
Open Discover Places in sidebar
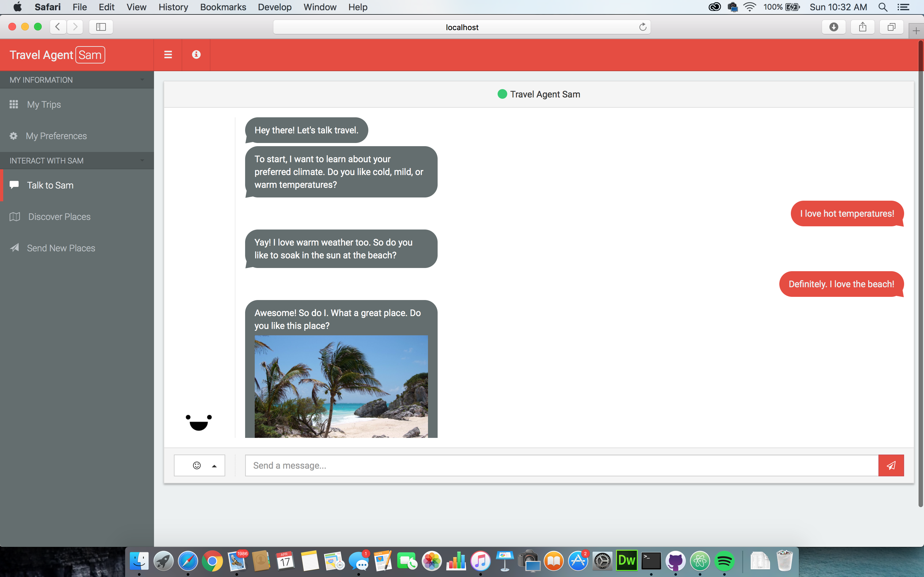[59, 216]
